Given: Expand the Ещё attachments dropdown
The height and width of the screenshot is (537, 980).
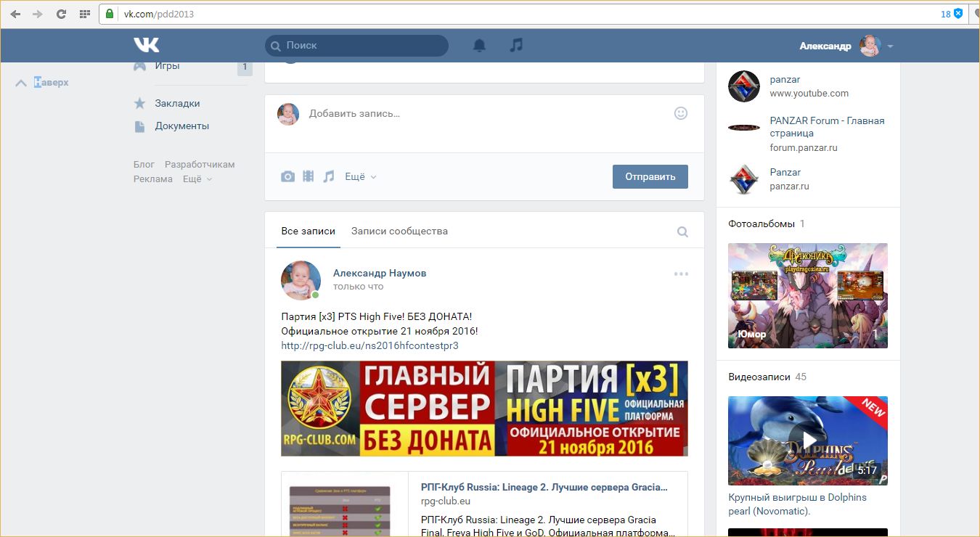Looking at the screenshot, I should [x=361, y=176].
